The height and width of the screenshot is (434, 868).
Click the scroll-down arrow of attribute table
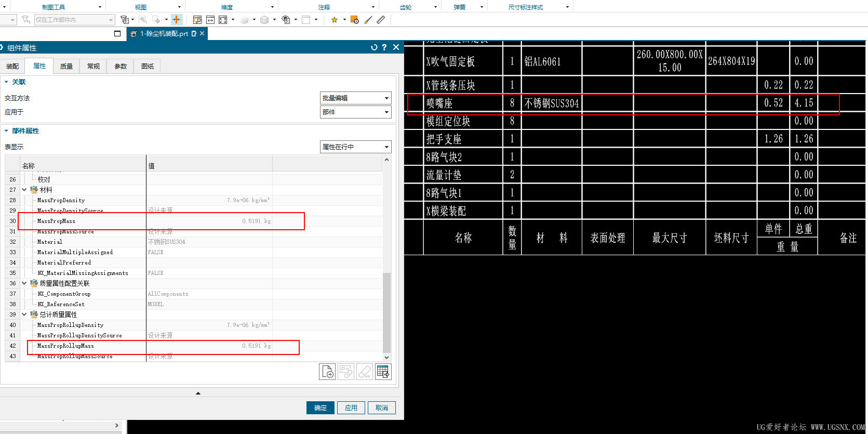pyautogui.click(x=386, y=358)
